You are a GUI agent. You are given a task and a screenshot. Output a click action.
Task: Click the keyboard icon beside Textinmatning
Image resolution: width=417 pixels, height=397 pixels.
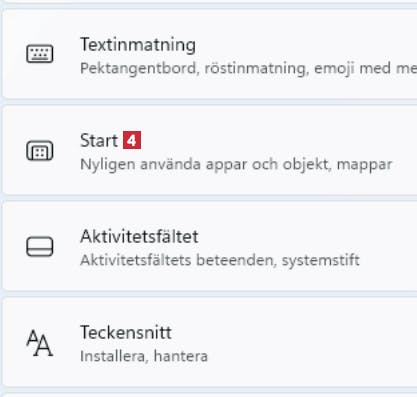click(40, 54)
